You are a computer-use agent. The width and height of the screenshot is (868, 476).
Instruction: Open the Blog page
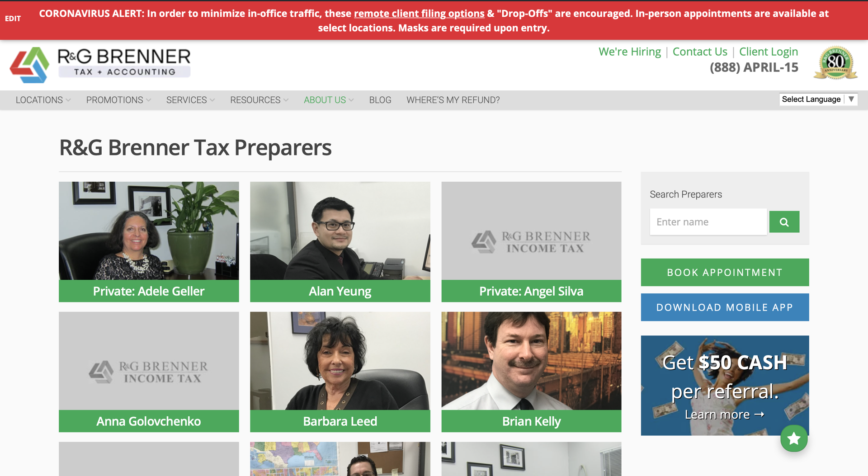coord(380,100)
